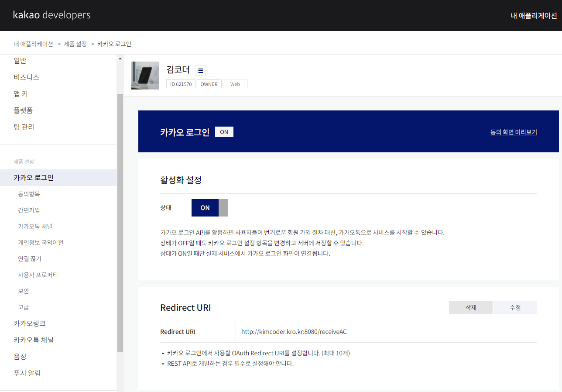Click the sidebar vertical scrollbar
Image resolution: width=562 pixels, height=392 pixels.
click(120, 223)
